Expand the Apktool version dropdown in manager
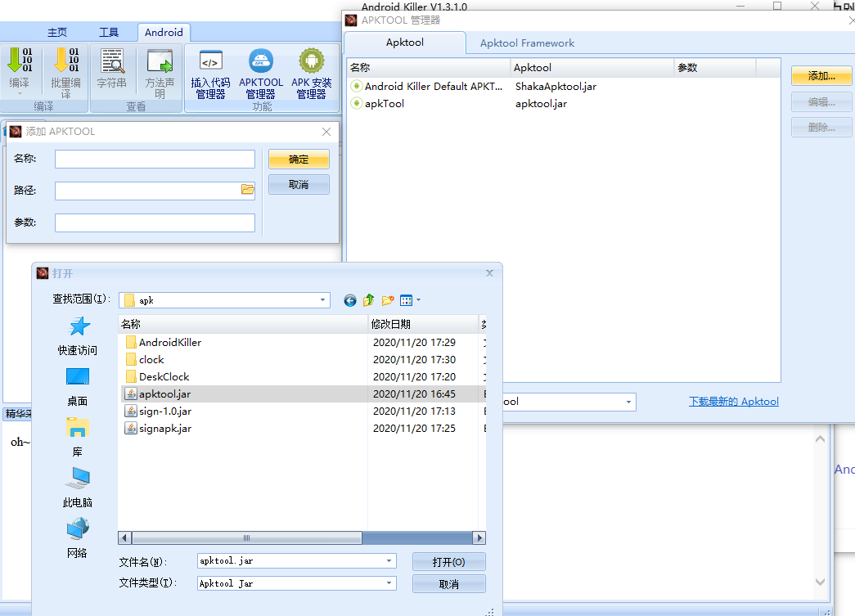The height and width of the screenshot is (616, 855). click(x=628, y=402)
